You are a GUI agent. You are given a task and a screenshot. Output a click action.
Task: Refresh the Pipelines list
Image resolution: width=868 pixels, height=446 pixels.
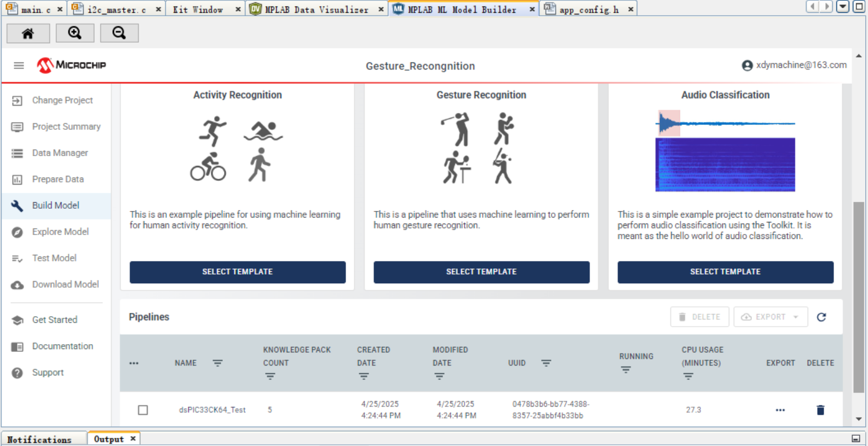[x=821, y=317]
